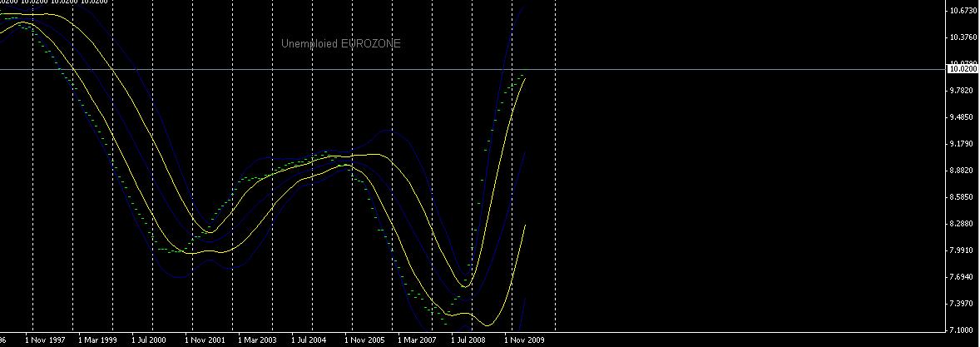Click the '1 Jul 2004' date label

pyautogui.click(x=309, y=340)
